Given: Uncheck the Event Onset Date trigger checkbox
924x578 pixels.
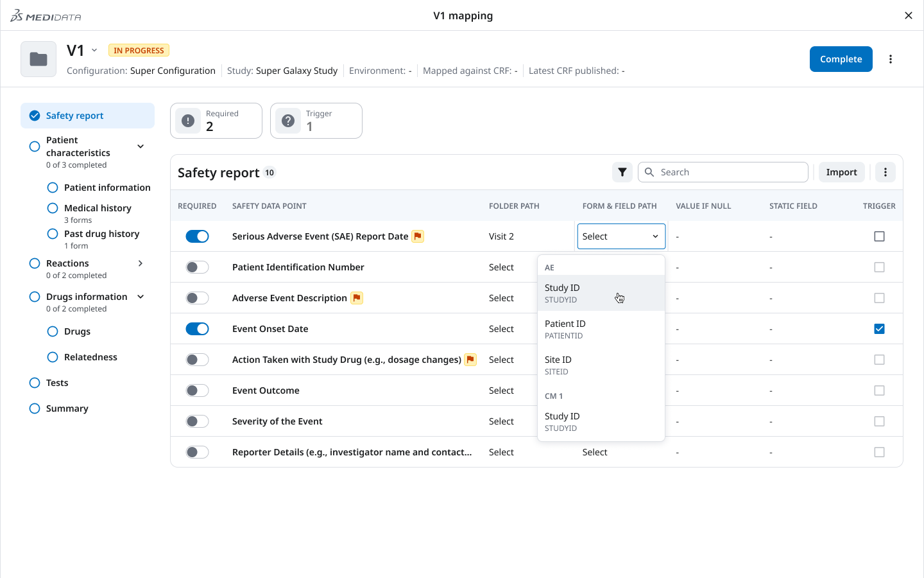Looking at the screenshot, I should tap(879, 328).
